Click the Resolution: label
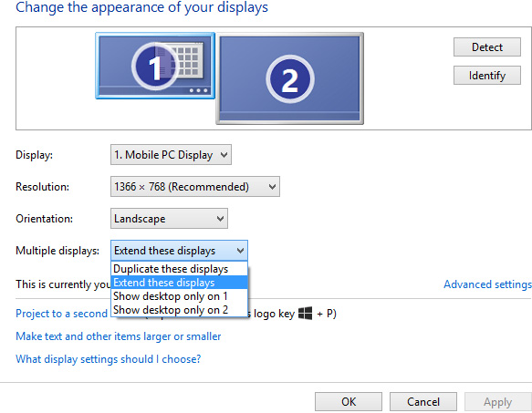532x413 pixels. tap(42, 187)
